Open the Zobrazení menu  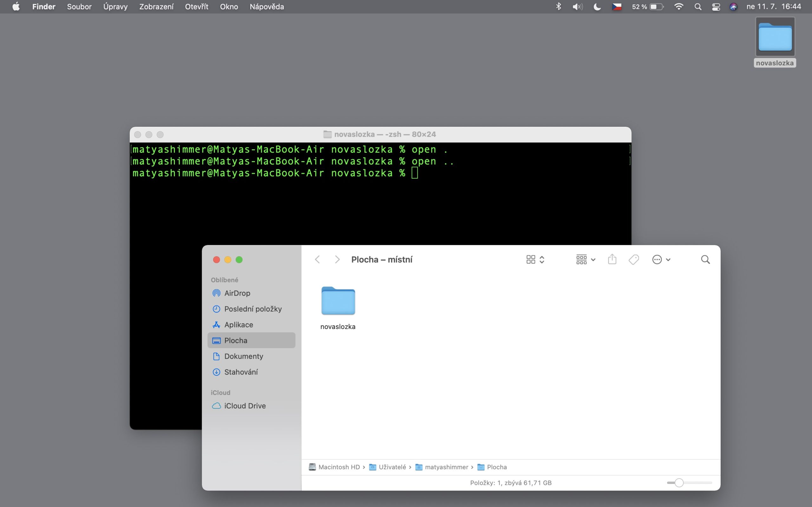(x=156, y=7)
